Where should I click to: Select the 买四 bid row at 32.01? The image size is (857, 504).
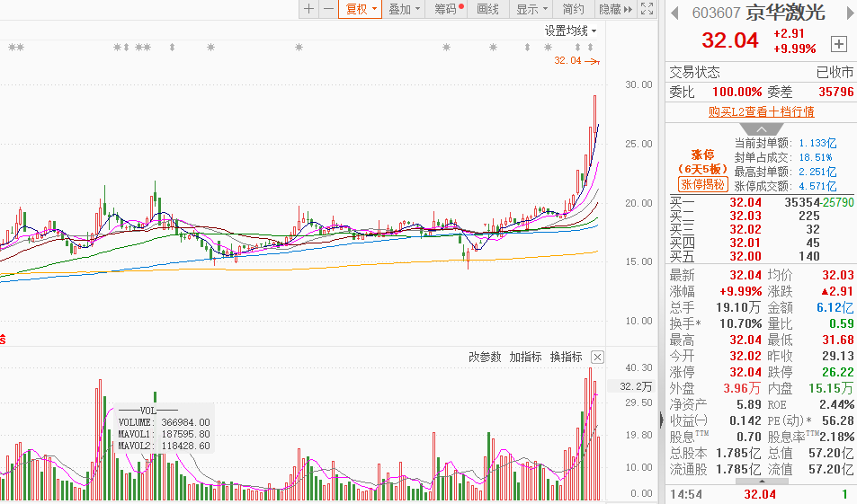[762, 243]
